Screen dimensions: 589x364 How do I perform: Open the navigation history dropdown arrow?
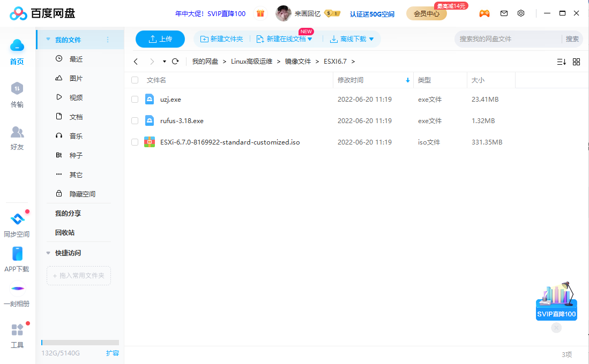click(164, 62)
